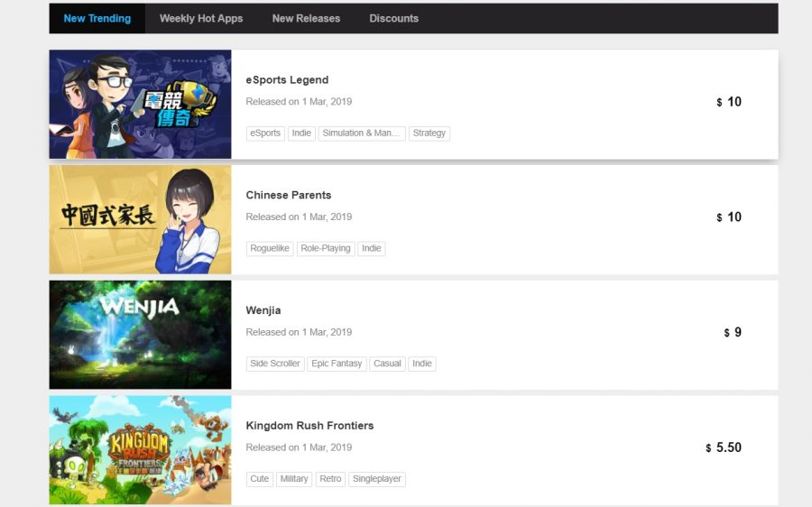
Task: Select the Singleplayer tag
Action: point(377,479)
